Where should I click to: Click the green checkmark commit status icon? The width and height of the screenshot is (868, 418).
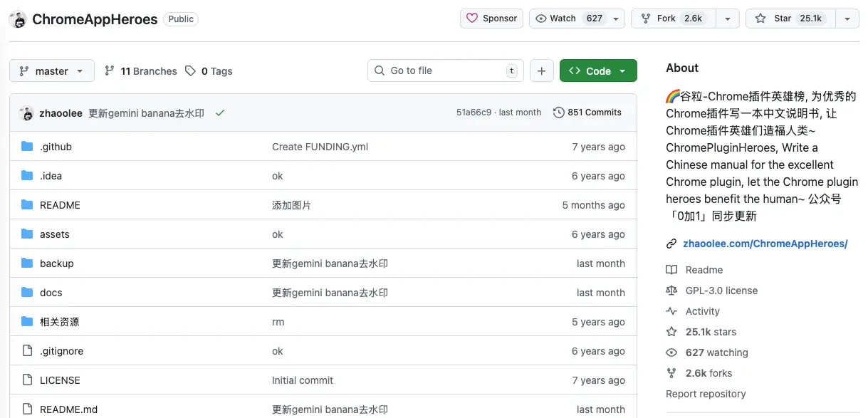220,113
